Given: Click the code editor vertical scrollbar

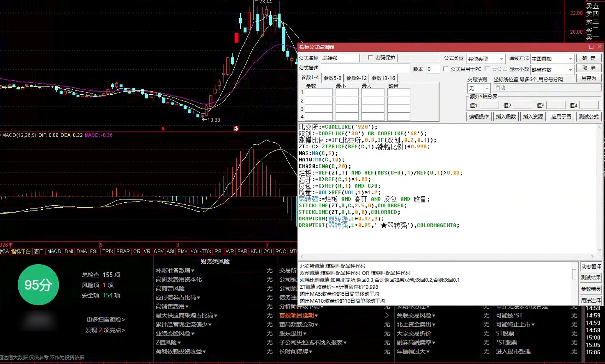Looking at the screenshot, I should pyautogui.click(x=599, y=189).
